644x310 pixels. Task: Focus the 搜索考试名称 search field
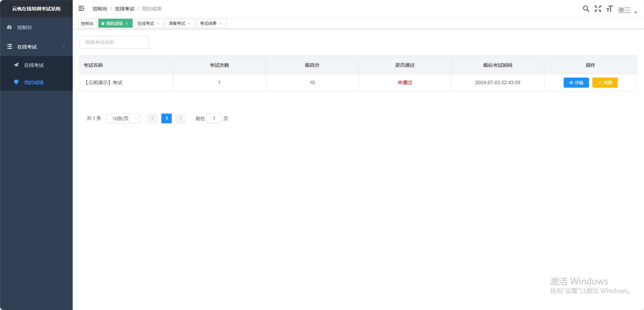click(114, 42)
